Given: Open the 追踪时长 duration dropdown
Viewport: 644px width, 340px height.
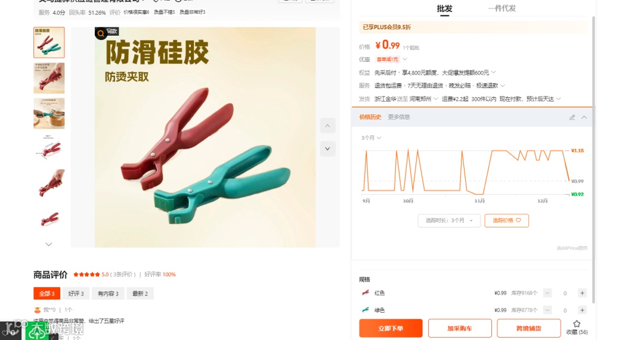Looking at the screenshot, I should pyautogui.click(x=449, y=221).
